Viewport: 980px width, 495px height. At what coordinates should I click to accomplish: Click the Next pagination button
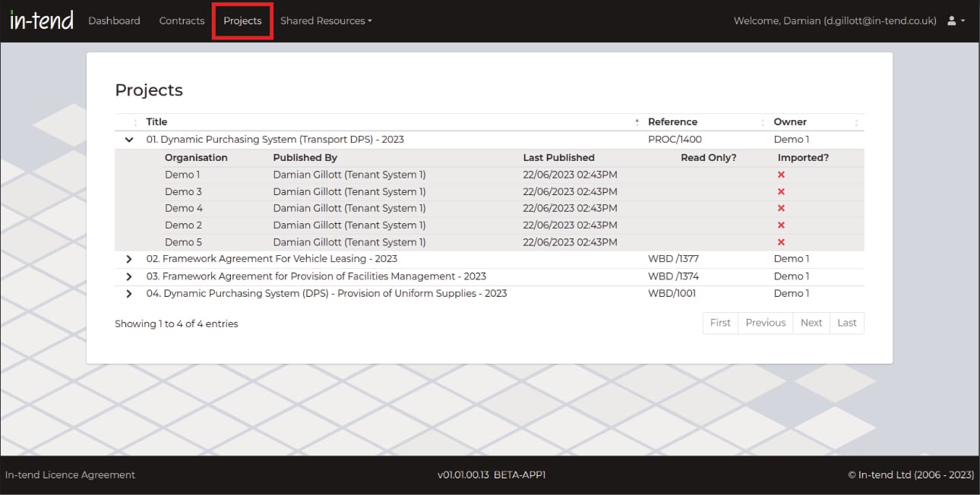811,323
